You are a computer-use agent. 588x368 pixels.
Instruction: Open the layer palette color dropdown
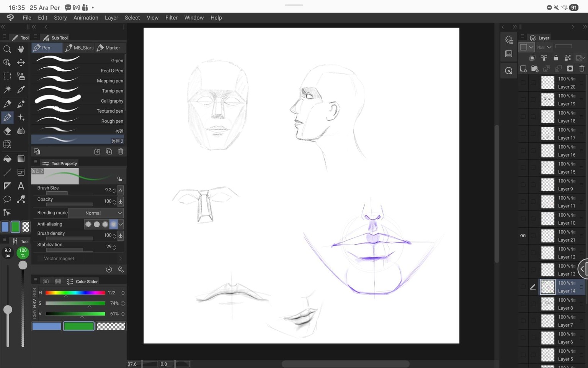click(x=527, y=47)
